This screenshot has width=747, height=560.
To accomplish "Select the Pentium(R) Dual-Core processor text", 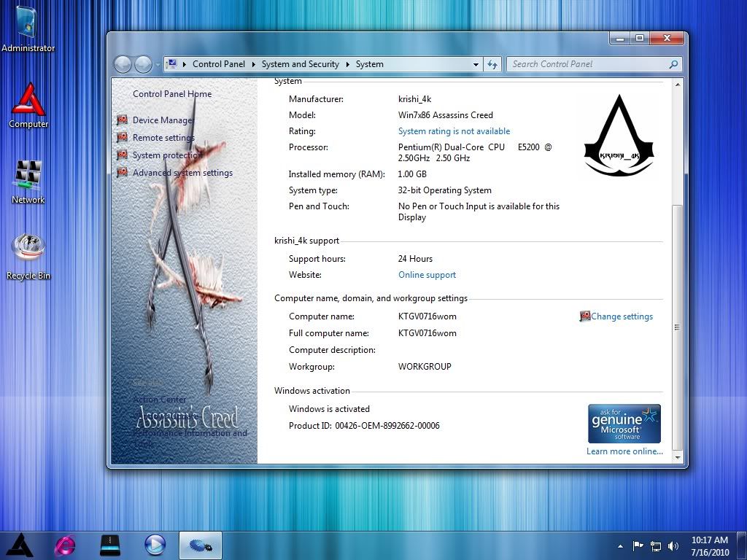I will pos(475,152).
